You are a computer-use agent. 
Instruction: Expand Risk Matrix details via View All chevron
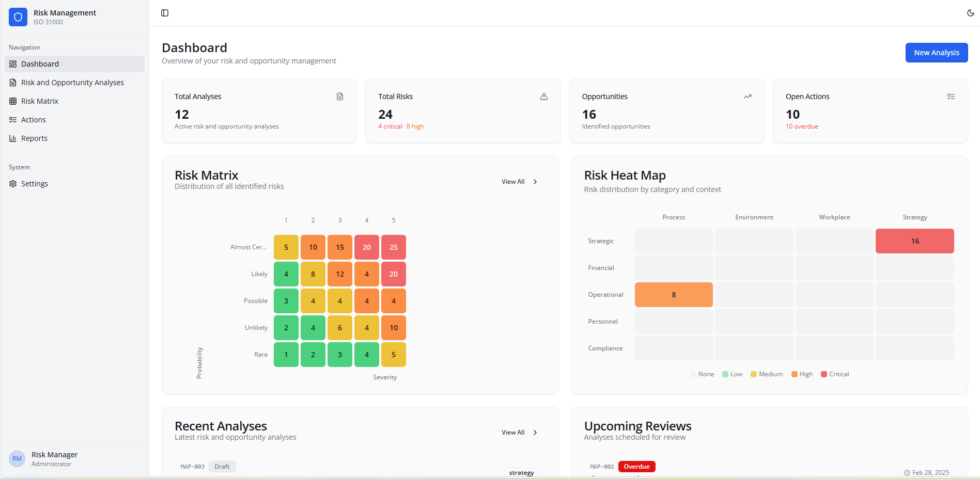pos(535,182)
